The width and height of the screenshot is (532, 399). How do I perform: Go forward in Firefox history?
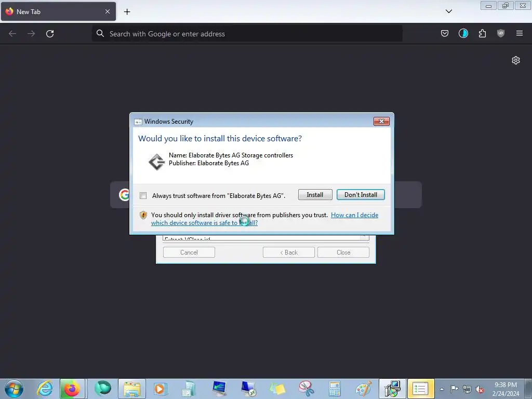pos(31,34)
